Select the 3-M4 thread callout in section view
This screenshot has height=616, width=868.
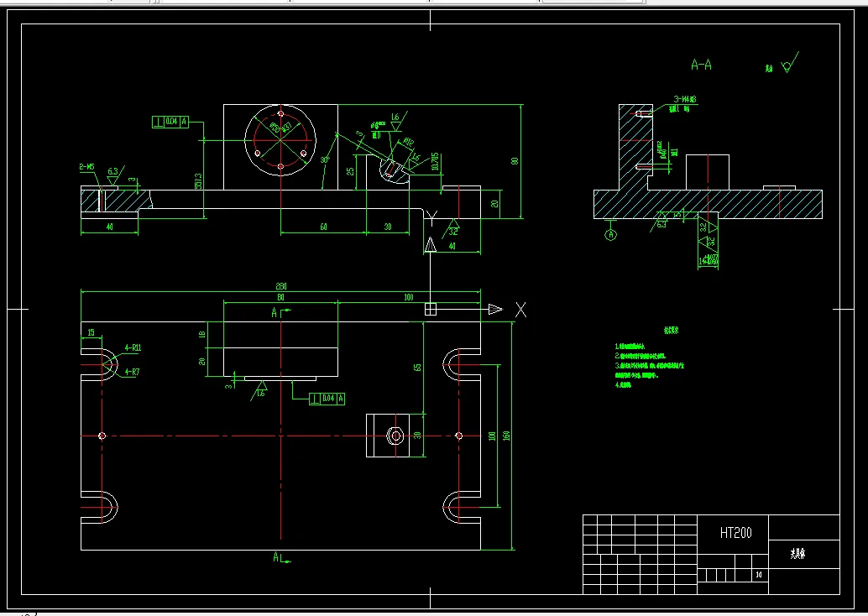click(685, 99)
